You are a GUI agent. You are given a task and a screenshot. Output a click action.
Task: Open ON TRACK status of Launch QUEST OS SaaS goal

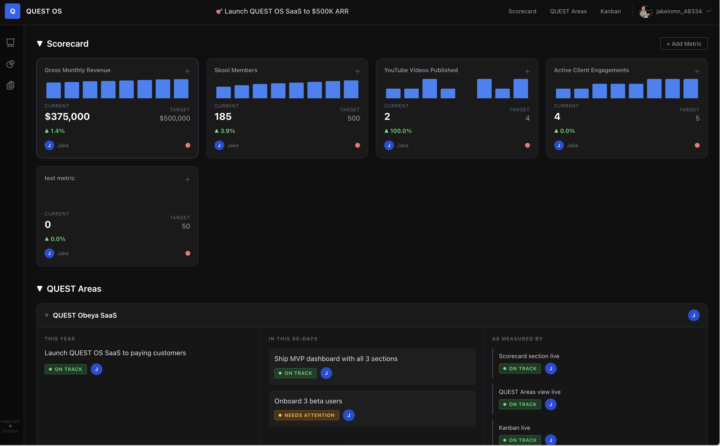66,369
